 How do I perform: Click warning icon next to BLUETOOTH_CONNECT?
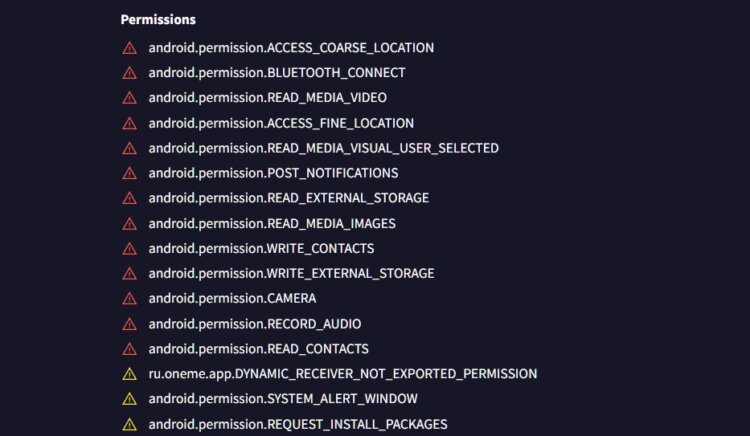point(129,73)
